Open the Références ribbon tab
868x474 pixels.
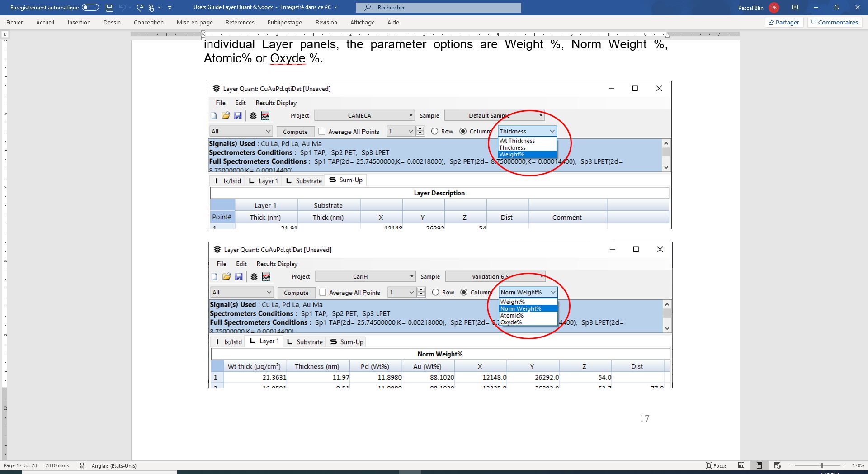pos(240,22)
